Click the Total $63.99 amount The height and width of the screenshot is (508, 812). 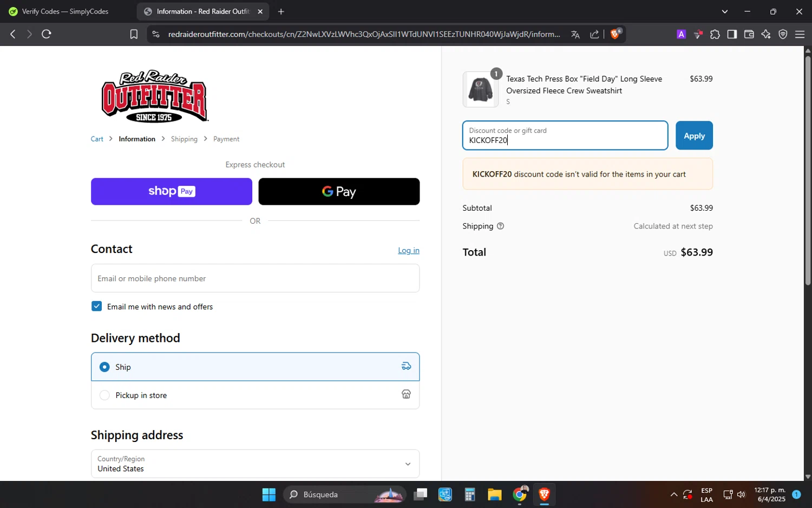tap(697, 252)
